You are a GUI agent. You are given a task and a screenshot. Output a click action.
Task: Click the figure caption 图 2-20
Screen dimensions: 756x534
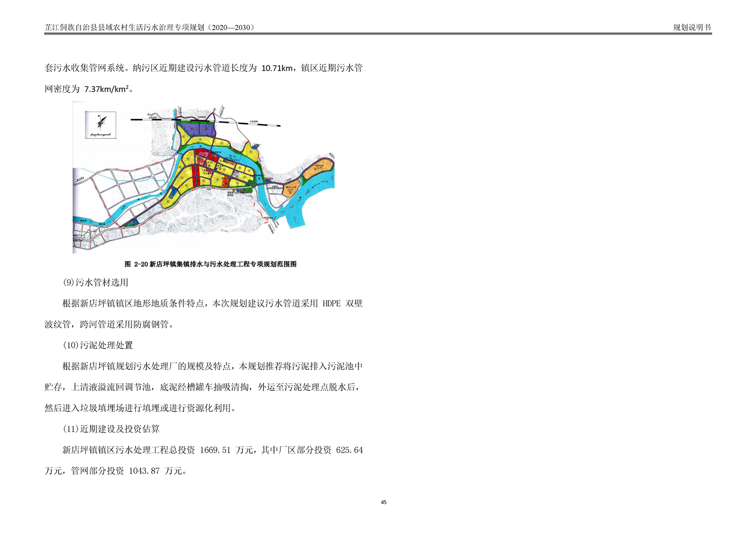(211, 264)
